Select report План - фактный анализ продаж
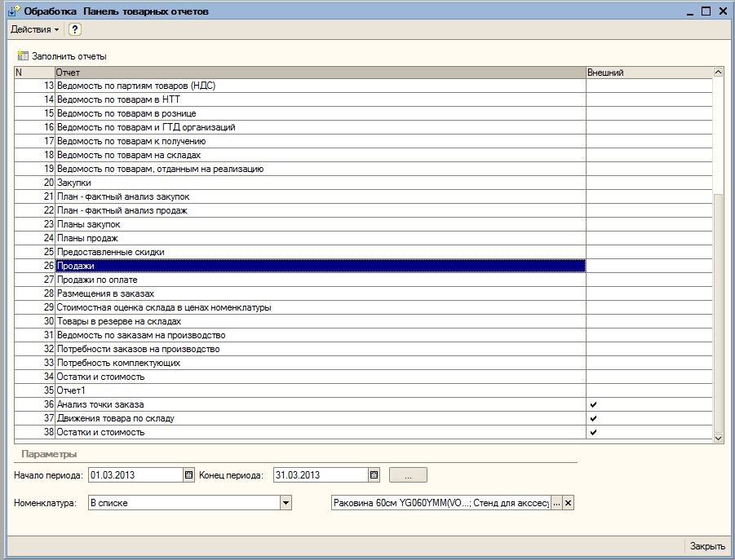This screenshot has height=560, width=735. tap(321, 210)
